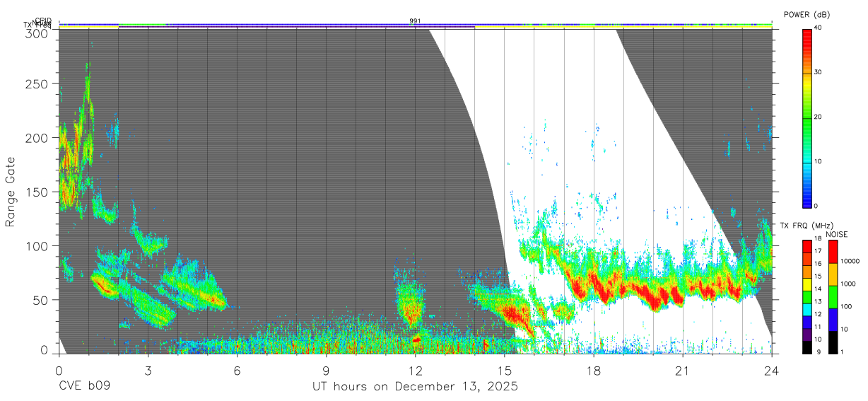Click the 3 tick on UT hours axis
This screenshot has height=401, width=868.
click(148, 371)
